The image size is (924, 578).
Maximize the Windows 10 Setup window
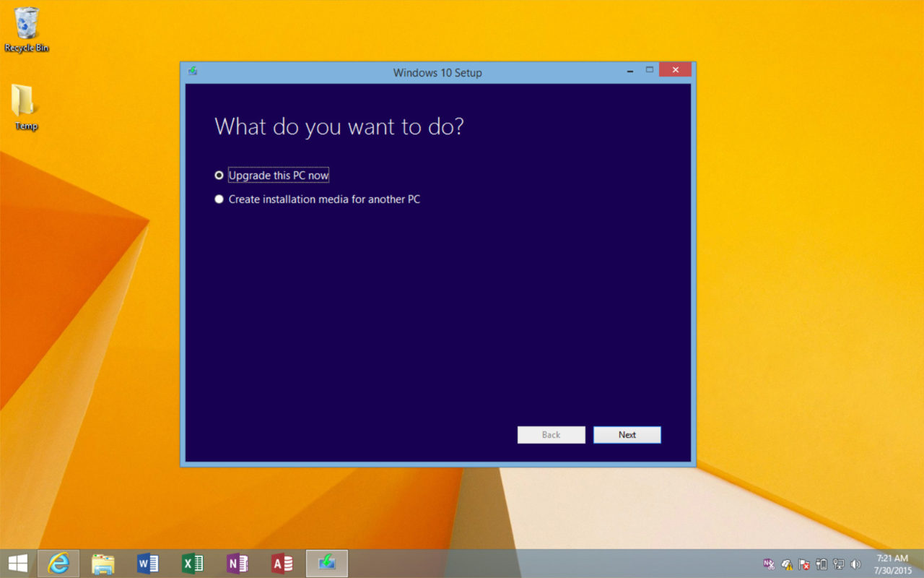tap(649, 70)
